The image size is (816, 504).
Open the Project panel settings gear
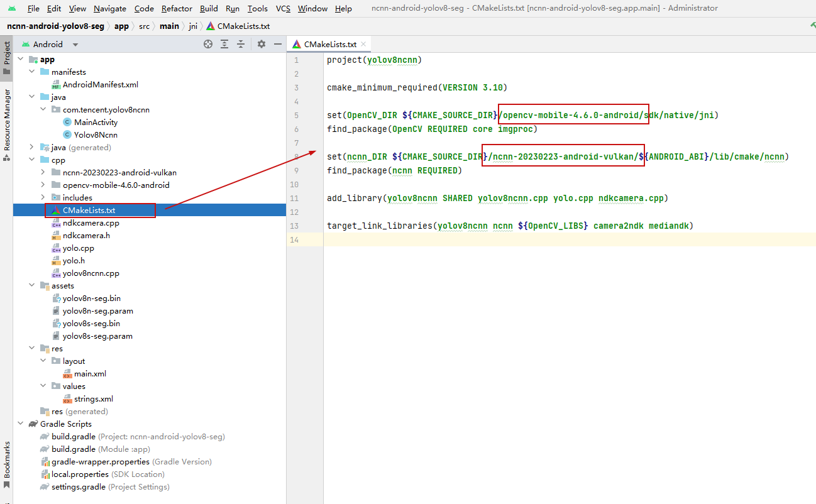tap(262, 44)
